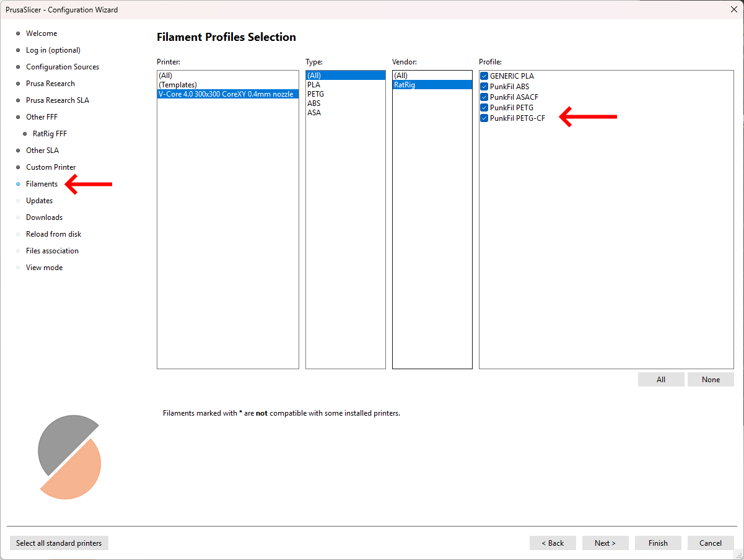The image size is (744, 560).
Task: Click Select all standard printers
Action: pos(59,543)
